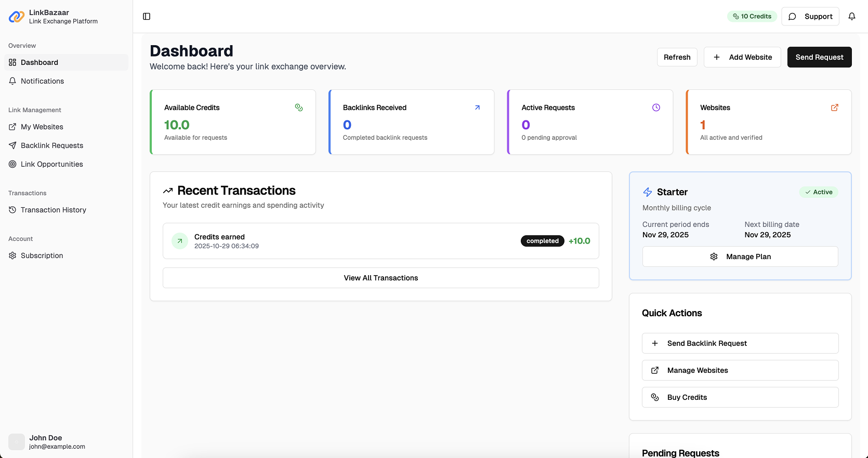This screenshot has width=868, height=458.
Task: Open Transaction History in sidebar
Action: (67, 210)
